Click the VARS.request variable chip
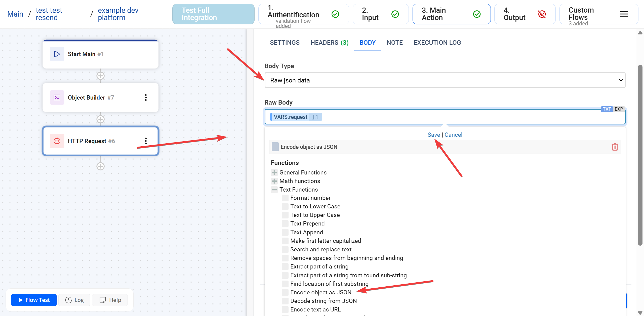This screenshot has width=644, height=316. click(x=290, y=117)
